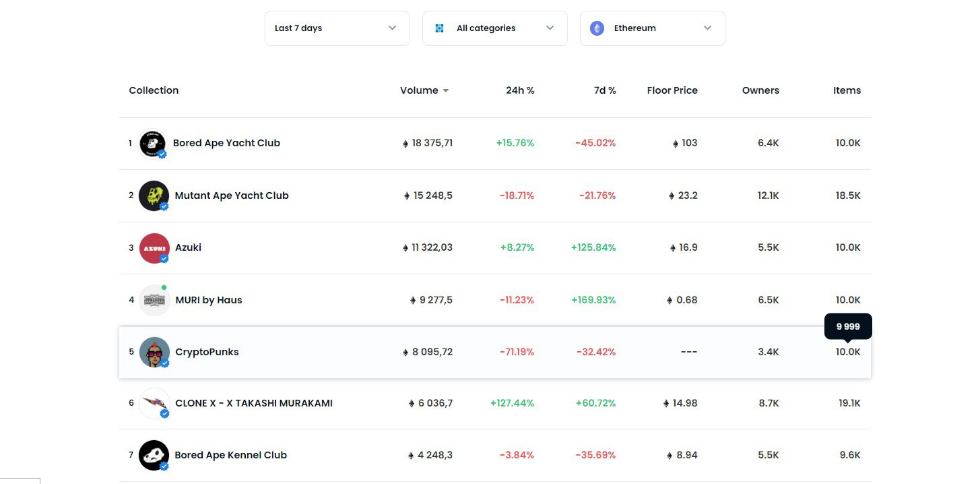Click the CLONE X collection avatar icon
Image resolution: width=980 pixels, height=484 pixels.
click(154, 403)
